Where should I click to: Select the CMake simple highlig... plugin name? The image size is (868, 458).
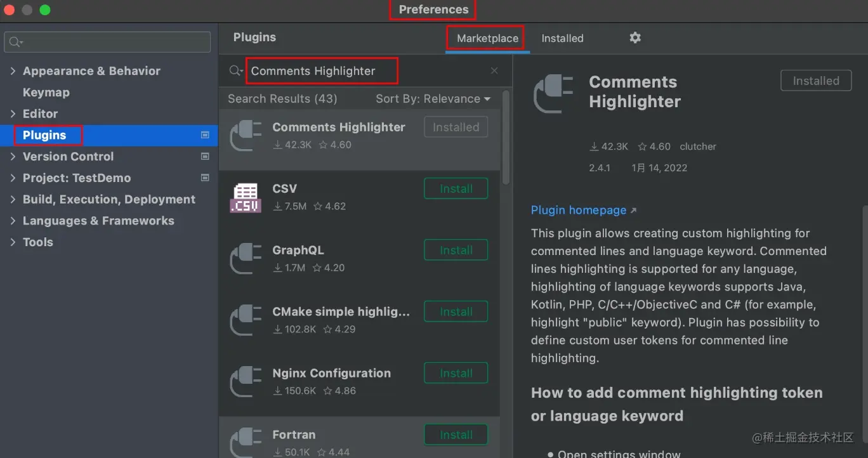click(341, 311)
